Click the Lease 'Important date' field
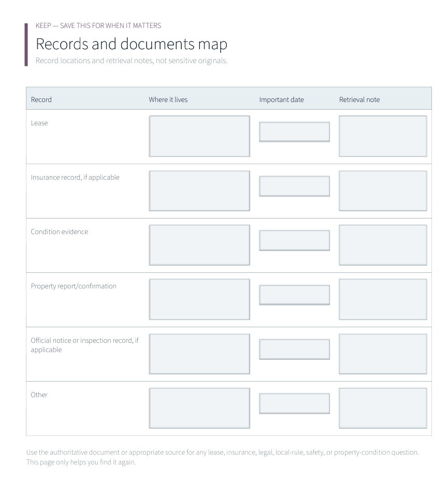This screenshot has height=480, width=448. point(294,132)
